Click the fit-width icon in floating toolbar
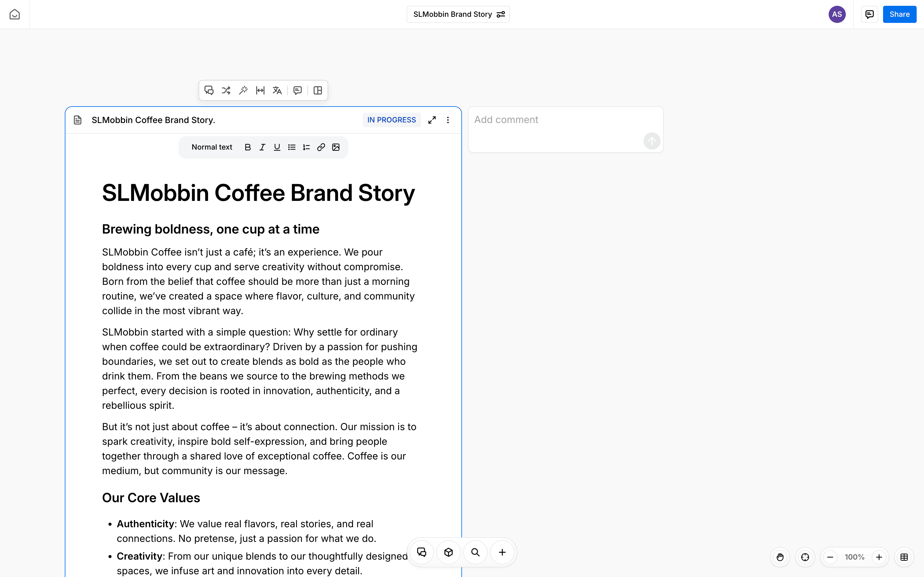The image size is (924, 577). click(260, 90)
